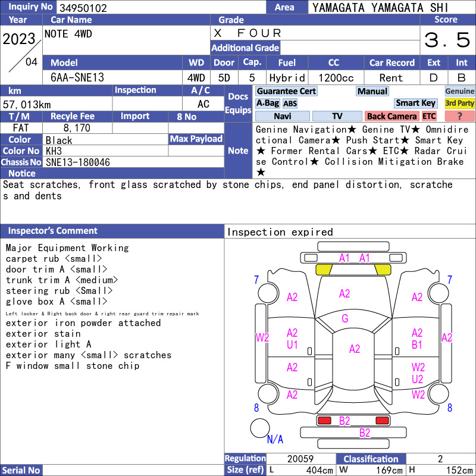Viewport: 476px width, 476px height.
Task: Select the Smart Key badge
Action: click(415, 103)
